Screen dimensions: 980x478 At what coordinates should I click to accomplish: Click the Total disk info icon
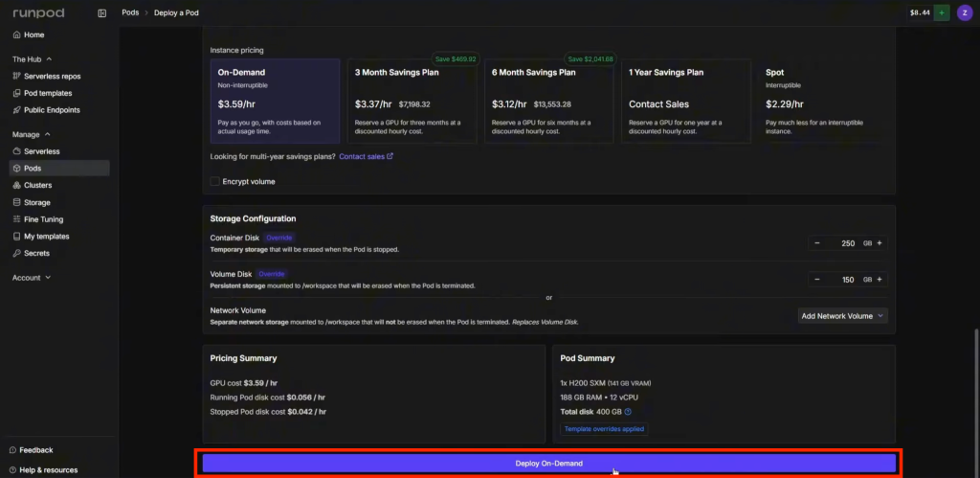tap(628, 412)
